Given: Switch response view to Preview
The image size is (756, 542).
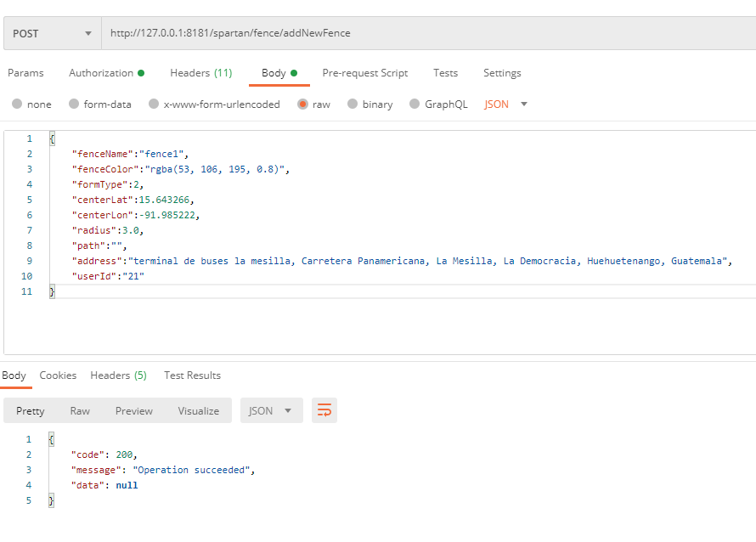Looking at the screenshot, I should pos(134,411).
